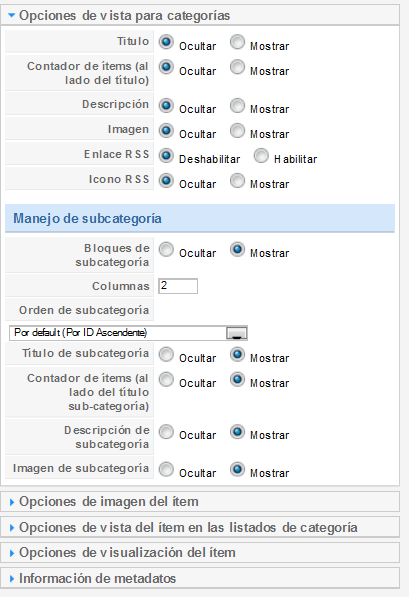Open the 'Orden de subcategoría' dropdown
The width and height of the screenshot is (409, 597).
click(x=128, y=333)
